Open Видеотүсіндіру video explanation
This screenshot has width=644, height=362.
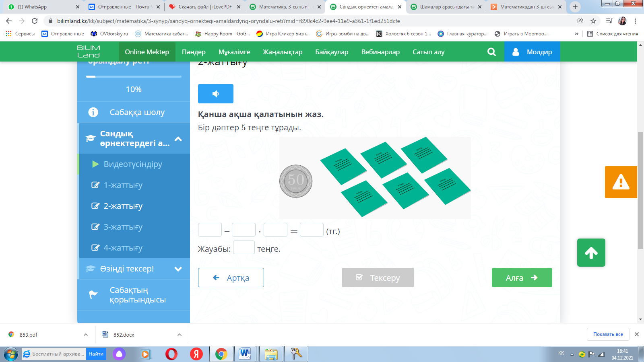tap(134, 164)
